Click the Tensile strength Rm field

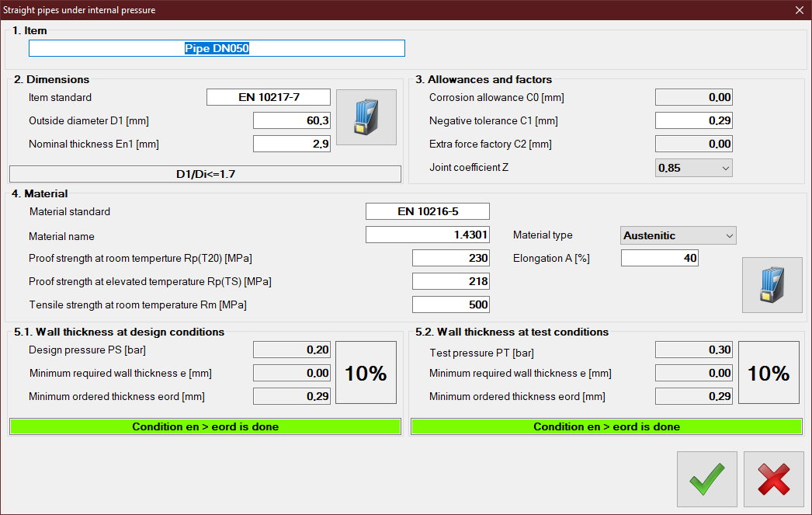[x=450, y=304]
